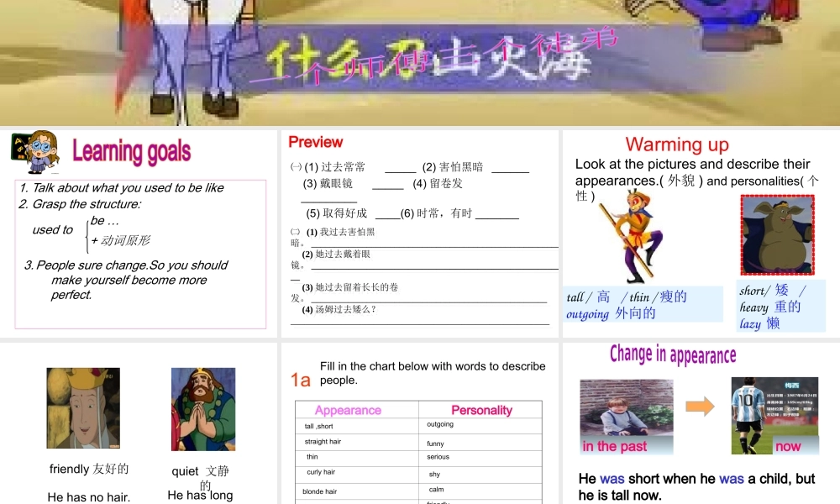Select the purple pig character picture
This screenshot has height=504, width=840.
[x=776, y=234]
